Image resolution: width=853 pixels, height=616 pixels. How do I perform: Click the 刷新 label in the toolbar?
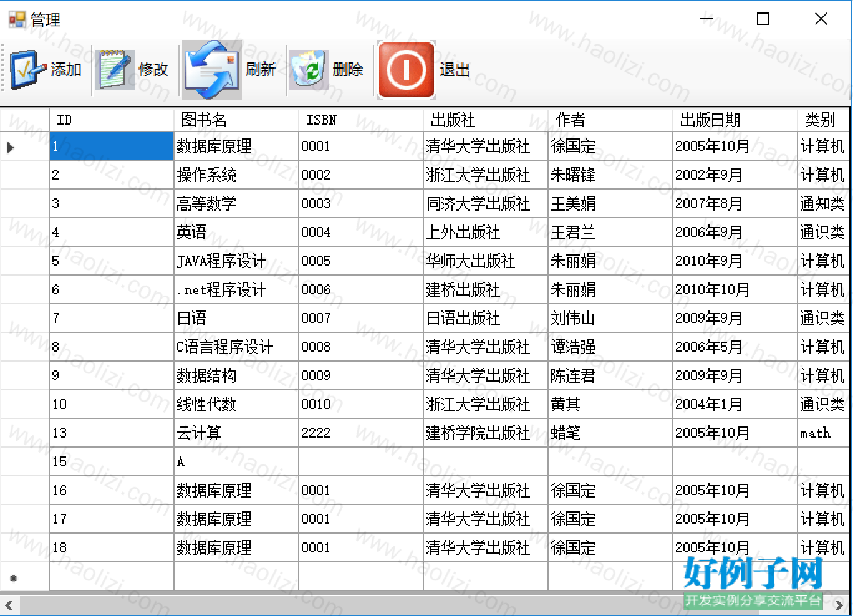[x=260, y=70]
